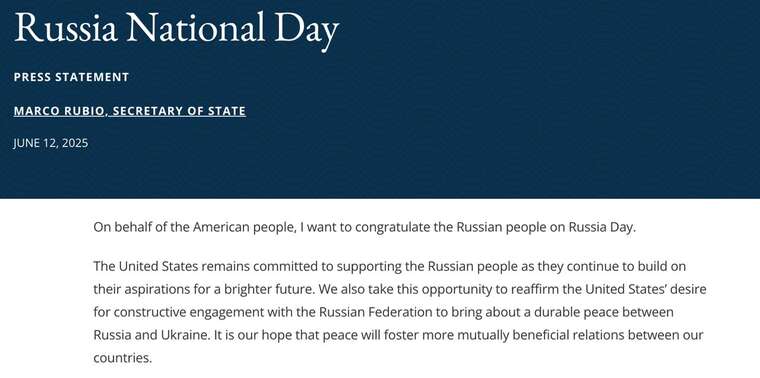The height and width of the screenshot is (378, 760).
Task: Click the Russia National Day page heading
Action: click(176, 29)
